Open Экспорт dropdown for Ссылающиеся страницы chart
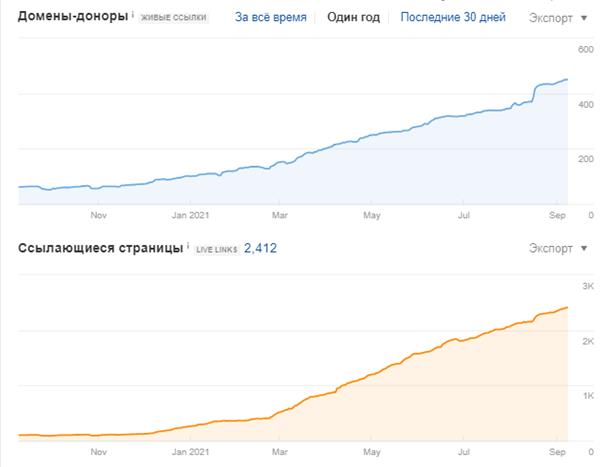Viewport: 602px width, 467px height. coord(558,248)
